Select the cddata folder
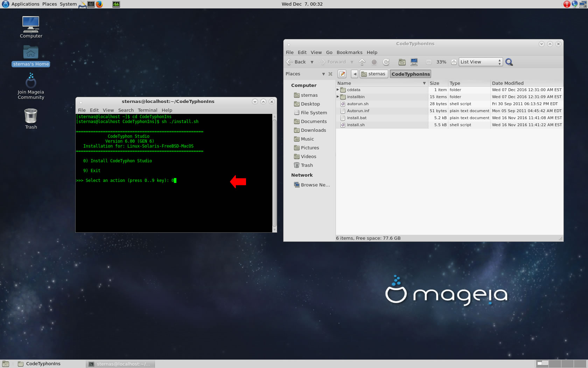The height and width of the screenshot is (368, 588). coord(353,90)
